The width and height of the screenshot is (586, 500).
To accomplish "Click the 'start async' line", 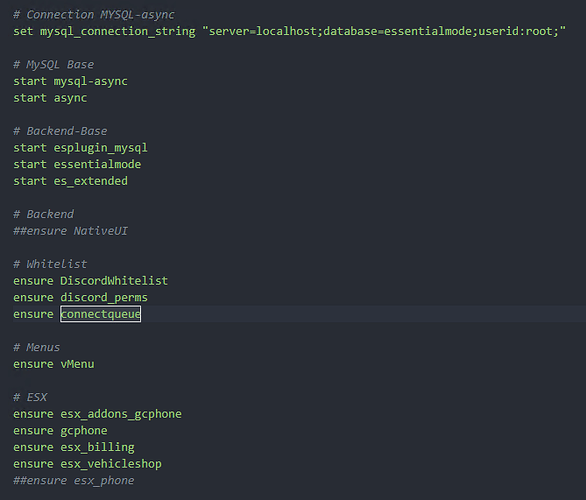I will (x=50, y=98).
